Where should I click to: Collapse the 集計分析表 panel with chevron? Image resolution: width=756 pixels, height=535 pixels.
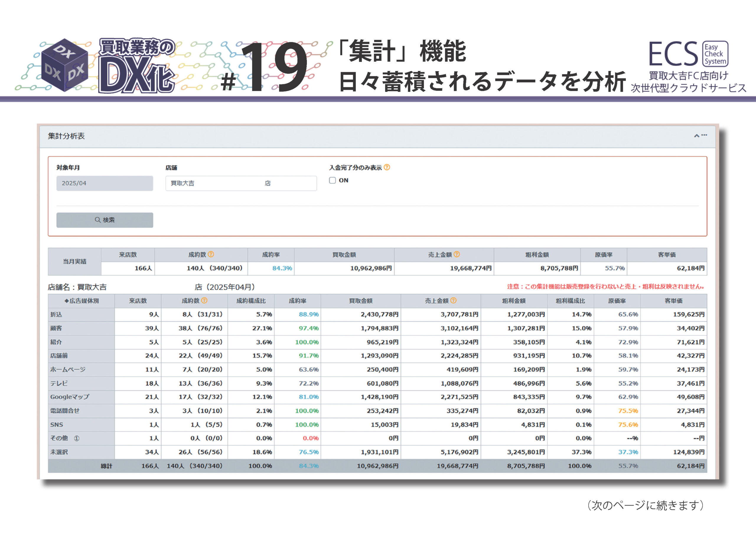[696, 136]
